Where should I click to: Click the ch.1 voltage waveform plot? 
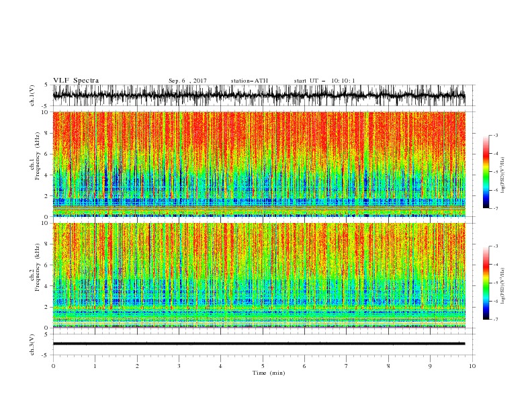[x=259, y=95]
